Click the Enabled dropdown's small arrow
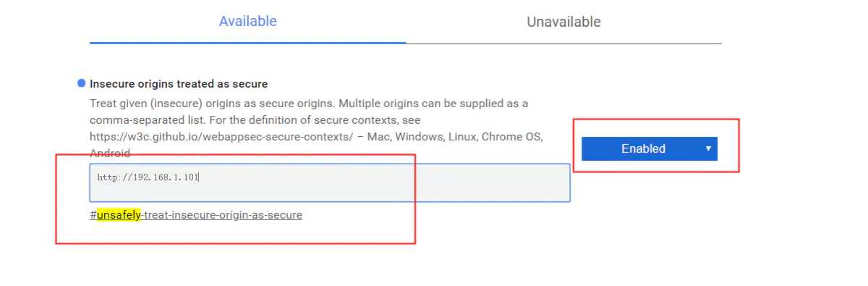 708,148
